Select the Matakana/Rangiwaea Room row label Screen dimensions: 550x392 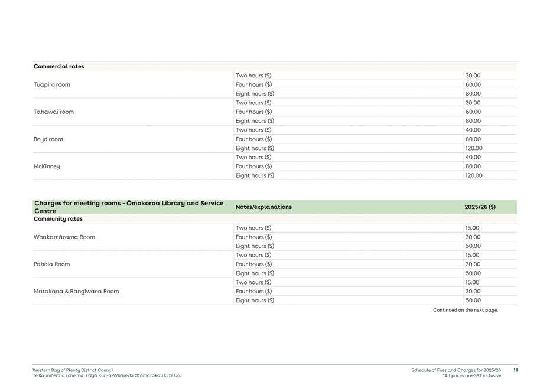coord(76,291)
